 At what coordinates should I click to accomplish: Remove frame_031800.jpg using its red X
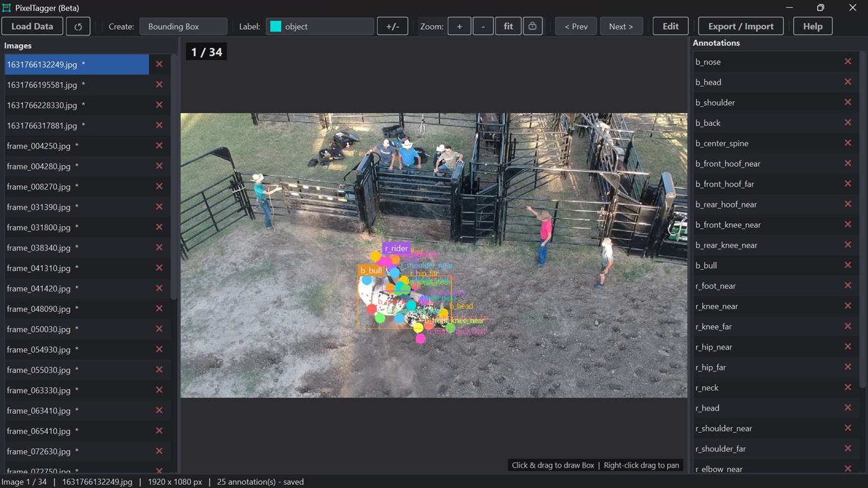pos(159,228)
